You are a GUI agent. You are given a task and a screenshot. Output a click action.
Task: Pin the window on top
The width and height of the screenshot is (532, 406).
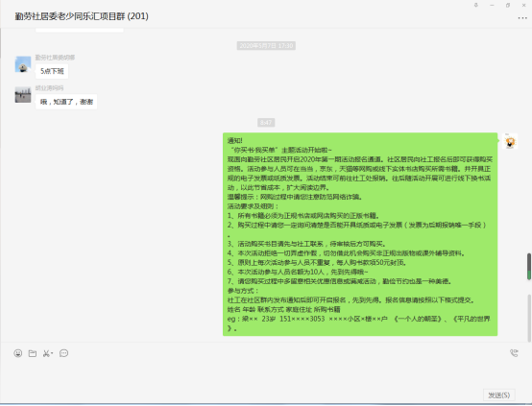coord(476,5)
